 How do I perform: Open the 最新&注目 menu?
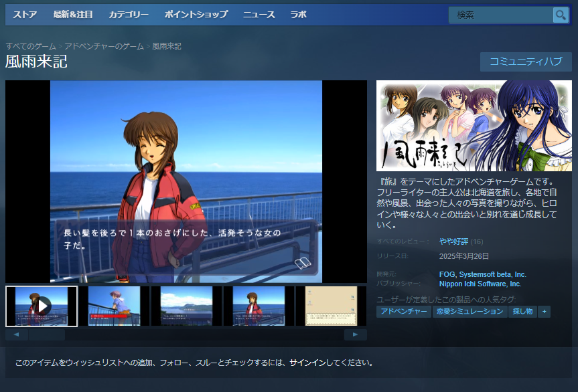(72, 15)
